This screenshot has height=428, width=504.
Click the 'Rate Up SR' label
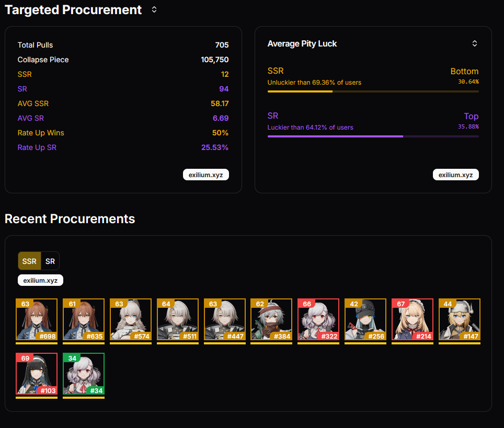[x=37, y=147]
